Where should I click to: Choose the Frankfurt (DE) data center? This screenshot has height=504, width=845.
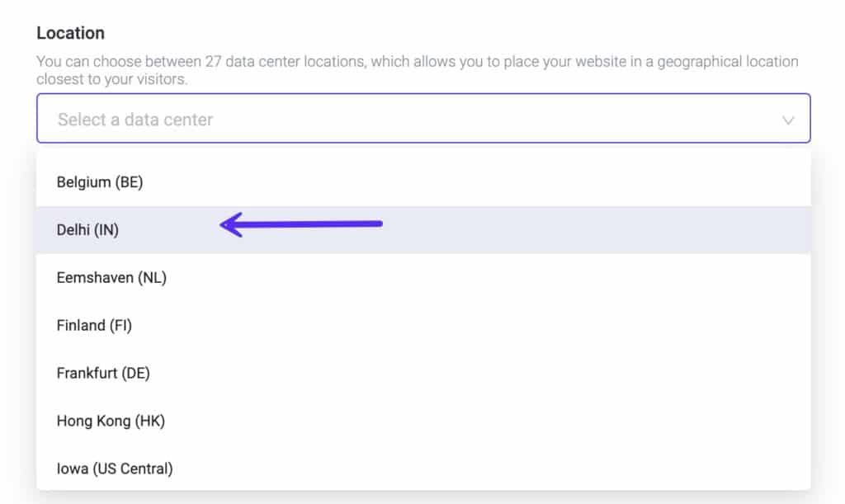pos(103,373)
